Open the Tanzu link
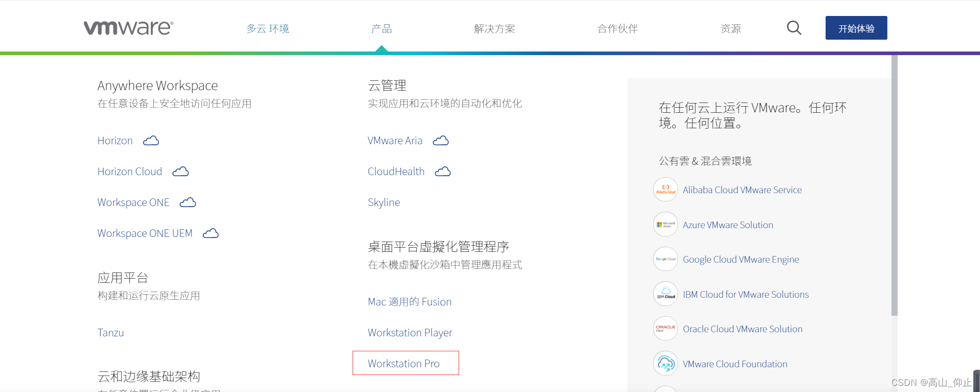The image size is (980, 392). (x=111, y=333)
